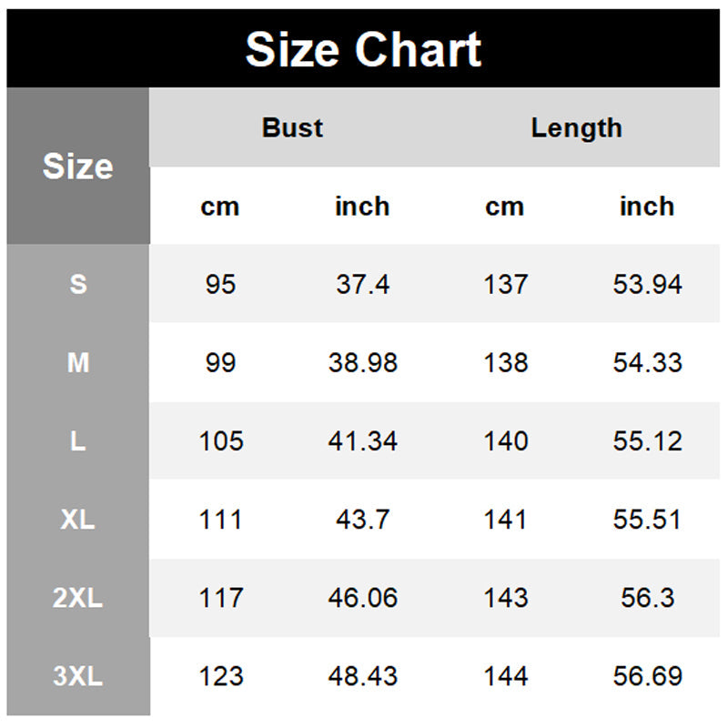This screenshot has height=728, width=728.
Task: Click the bust value 38.98 inch
Action: click(x=363, y=362)
